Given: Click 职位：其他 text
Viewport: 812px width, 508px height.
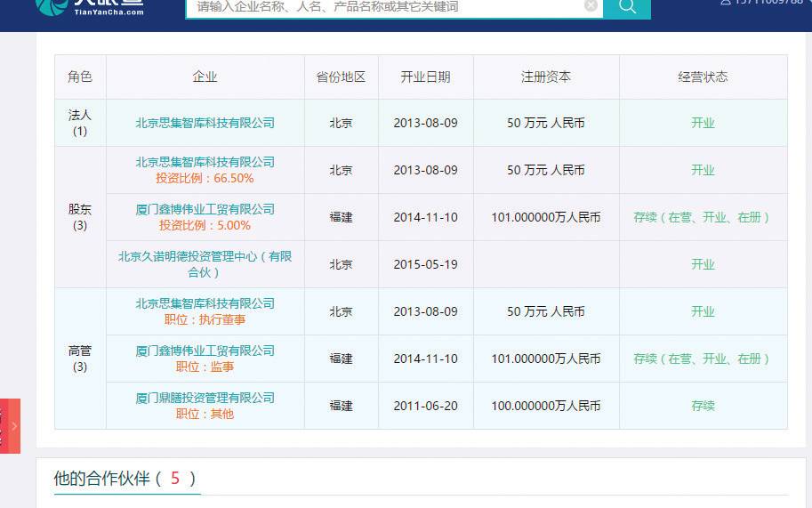Looking at the screenshot, I should [205, 415].
